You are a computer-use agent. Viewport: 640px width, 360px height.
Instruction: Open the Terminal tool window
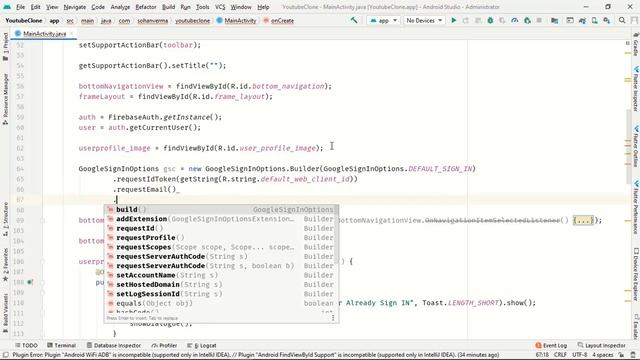click(x=62, y=345)
